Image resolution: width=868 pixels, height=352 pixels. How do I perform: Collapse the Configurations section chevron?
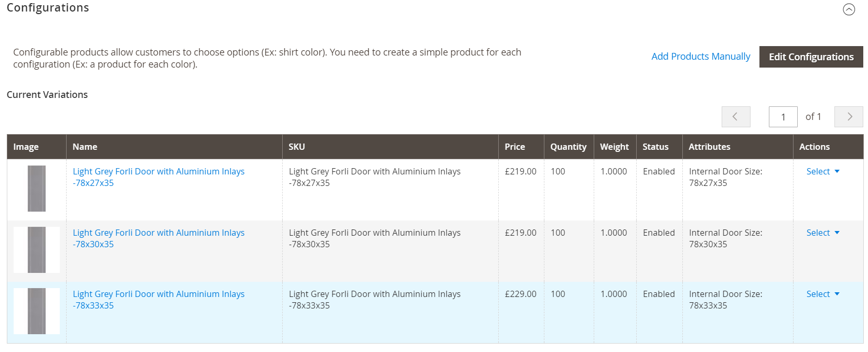coord(849,9)
